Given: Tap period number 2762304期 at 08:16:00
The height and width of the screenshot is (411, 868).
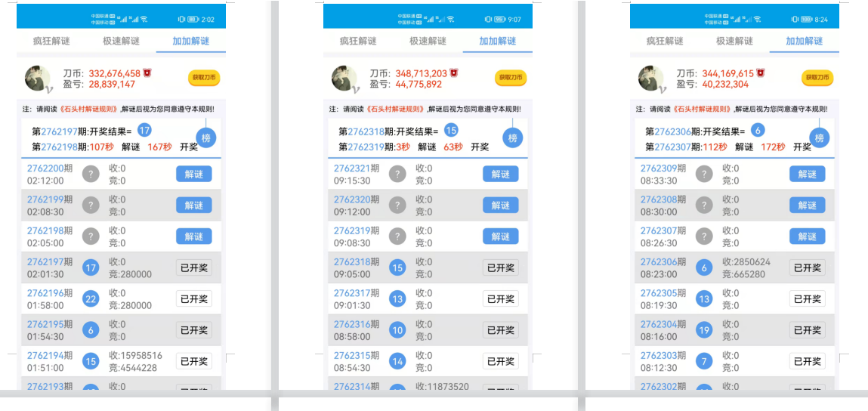Looking at the screenshot, I should (x=664, y=324).
